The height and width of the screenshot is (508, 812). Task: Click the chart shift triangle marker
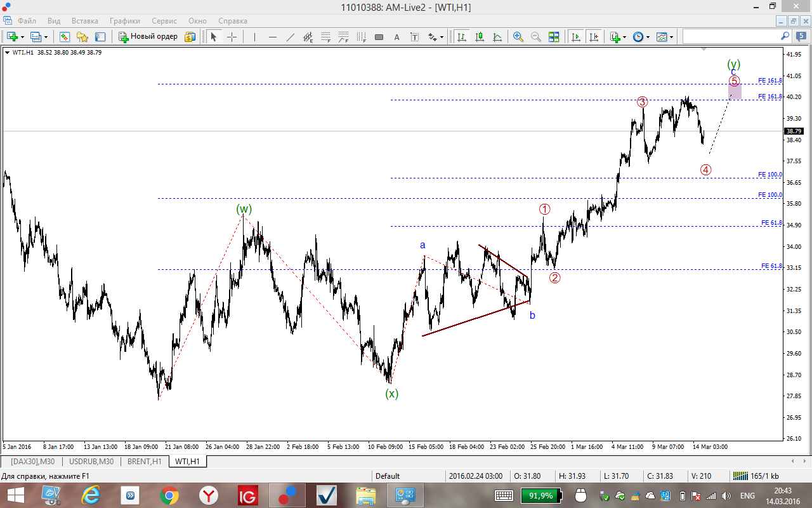click(x=704, y=49)
